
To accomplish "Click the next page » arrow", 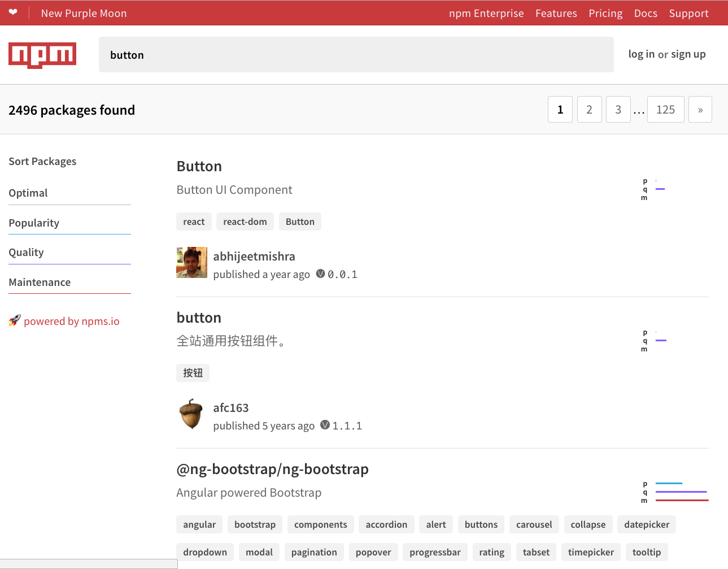I will click(700, 109).
